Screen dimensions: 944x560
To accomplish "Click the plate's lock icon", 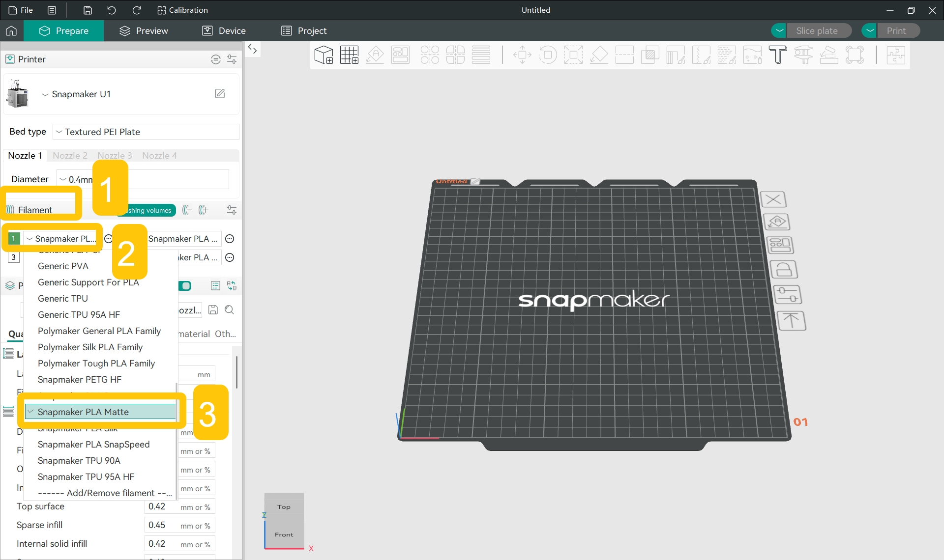I will (x=783, y=270).
